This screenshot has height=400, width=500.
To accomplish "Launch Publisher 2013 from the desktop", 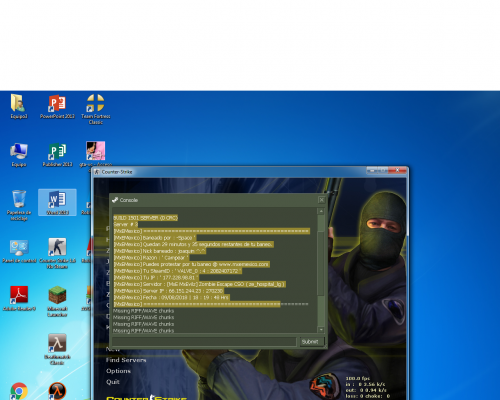I will pos(57,155).
